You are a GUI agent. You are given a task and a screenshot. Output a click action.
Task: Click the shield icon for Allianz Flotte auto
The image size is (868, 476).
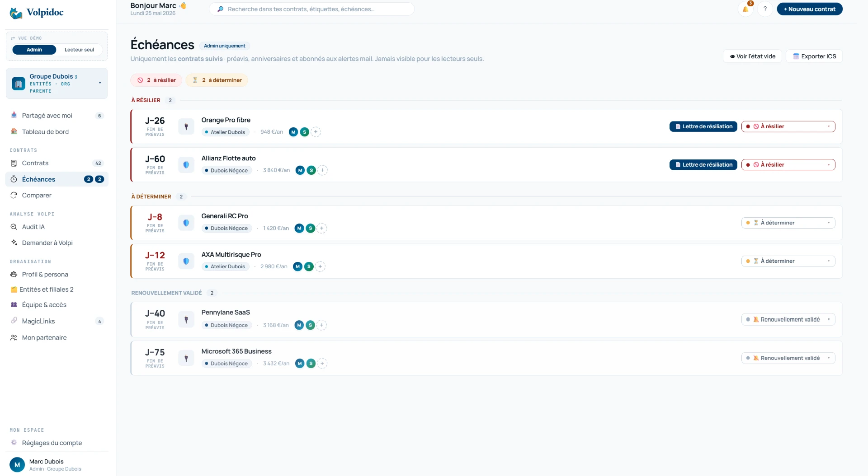click(186, 165)
